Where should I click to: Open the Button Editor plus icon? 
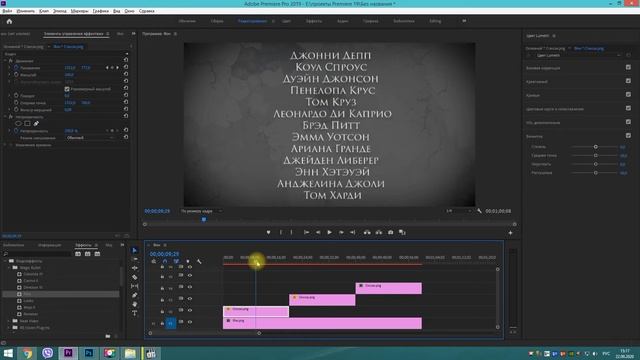[x=510, y=233]
